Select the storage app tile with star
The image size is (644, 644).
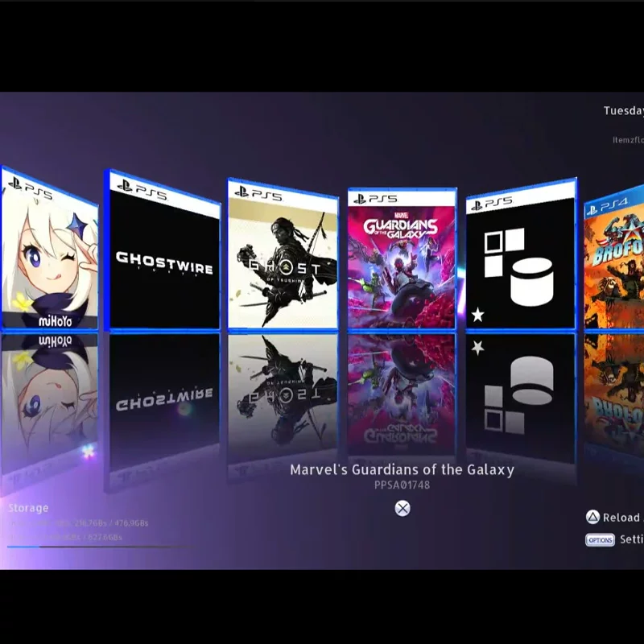click(521, 254)
